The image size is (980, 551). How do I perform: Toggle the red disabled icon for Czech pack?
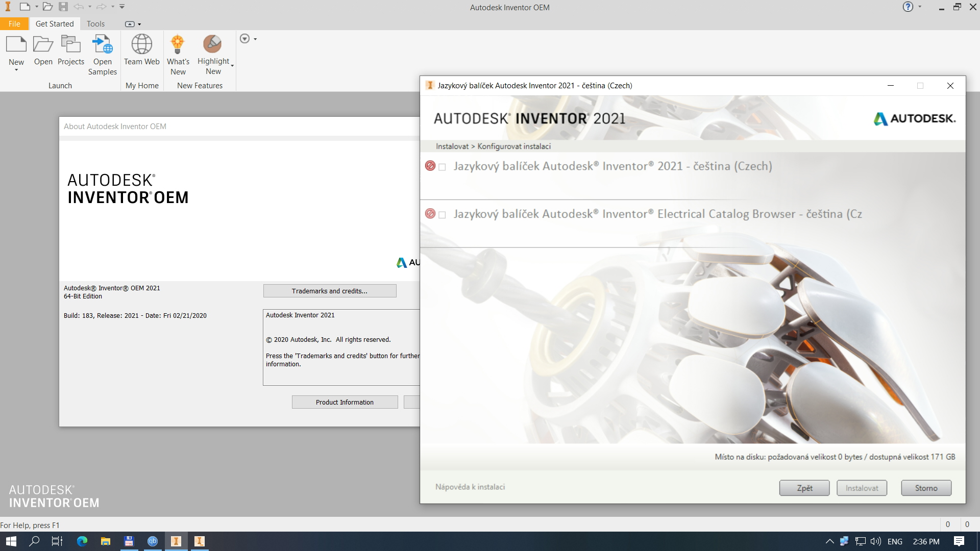pyautogui.click(x=430, y=165)
